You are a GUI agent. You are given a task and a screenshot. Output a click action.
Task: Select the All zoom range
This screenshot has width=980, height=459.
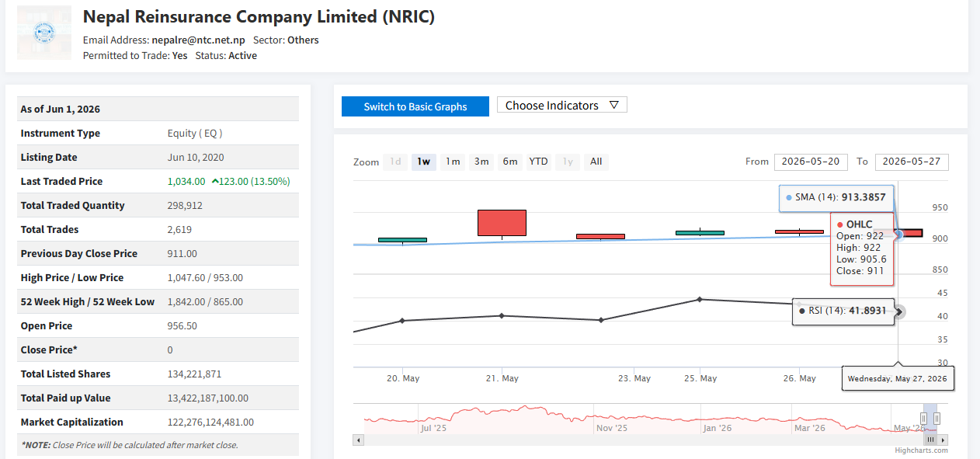click(x=596, y=162)
